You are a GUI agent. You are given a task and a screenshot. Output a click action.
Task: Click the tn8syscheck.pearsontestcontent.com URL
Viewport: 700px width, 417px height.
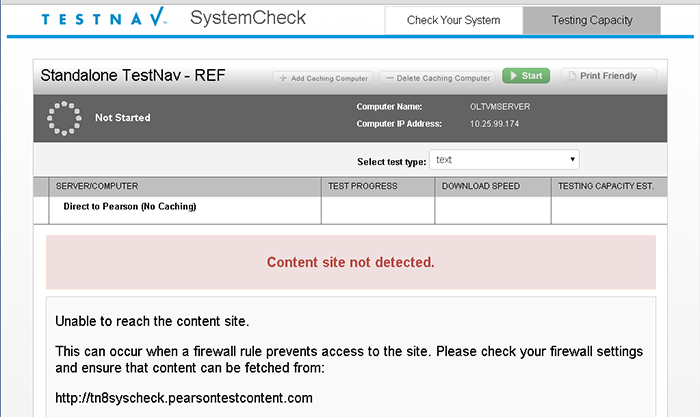coord(184,398)
